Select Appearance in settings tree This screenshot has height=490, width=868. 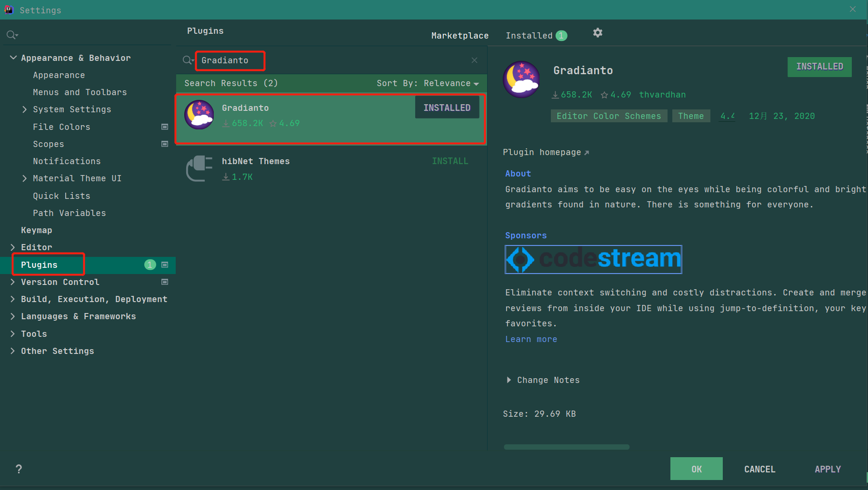[59, 75]
